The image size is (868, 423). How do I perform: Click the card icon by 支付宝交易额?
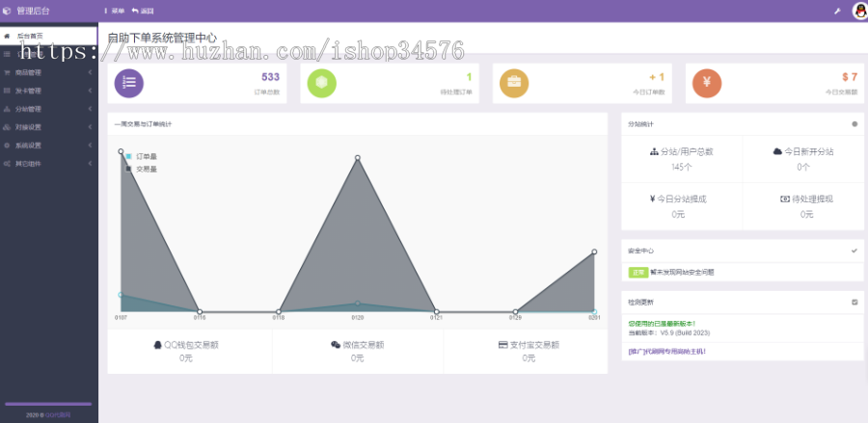[503, 345]
